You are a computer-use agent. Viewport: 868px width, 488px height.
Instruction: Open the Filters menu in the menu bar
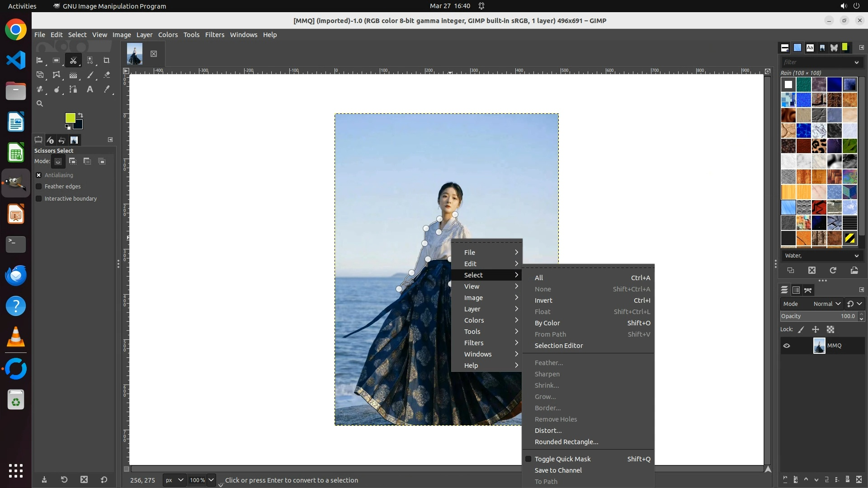(214, 35)
